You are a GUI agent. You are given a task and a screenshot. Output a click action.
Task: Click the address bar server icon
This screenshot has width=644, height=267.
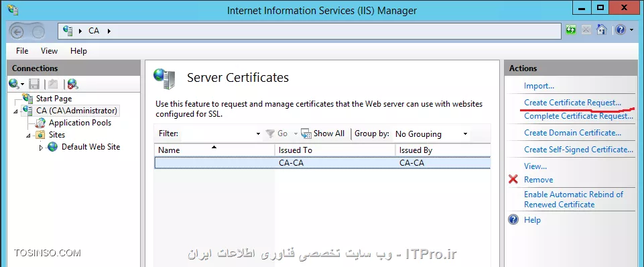pos(68,30)
